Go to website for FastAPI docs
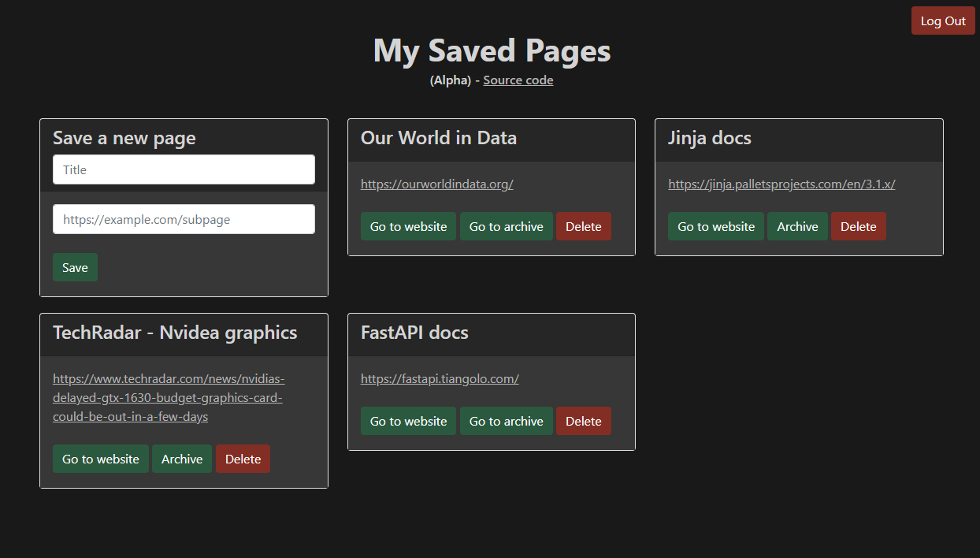980x558 pixels. pyautogui.click(x=408, y=421)
